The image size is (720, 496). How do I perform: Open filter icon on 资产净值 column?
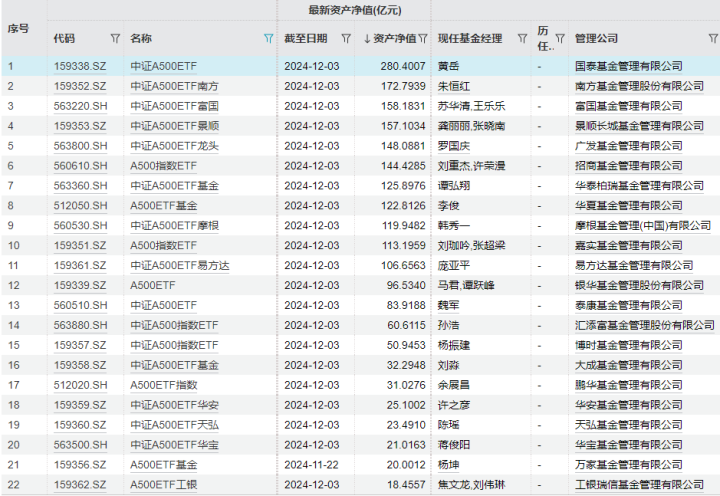[x=423, y=39]
